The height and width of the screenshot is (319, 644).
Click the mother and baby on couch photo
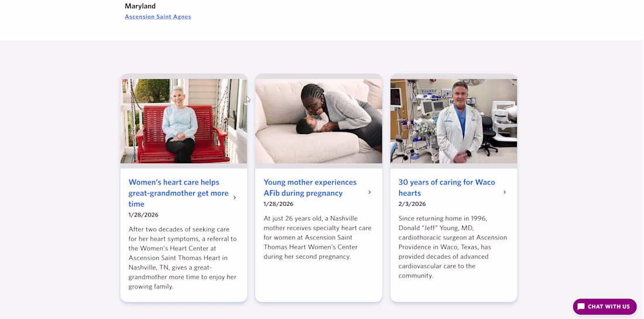point(318,121)
